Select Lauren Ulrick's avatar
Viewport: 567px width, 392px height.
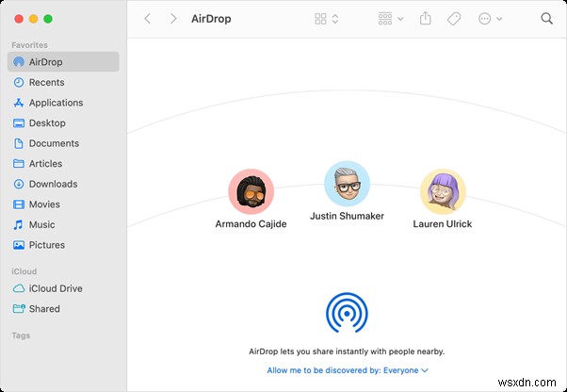click(443, 191)
